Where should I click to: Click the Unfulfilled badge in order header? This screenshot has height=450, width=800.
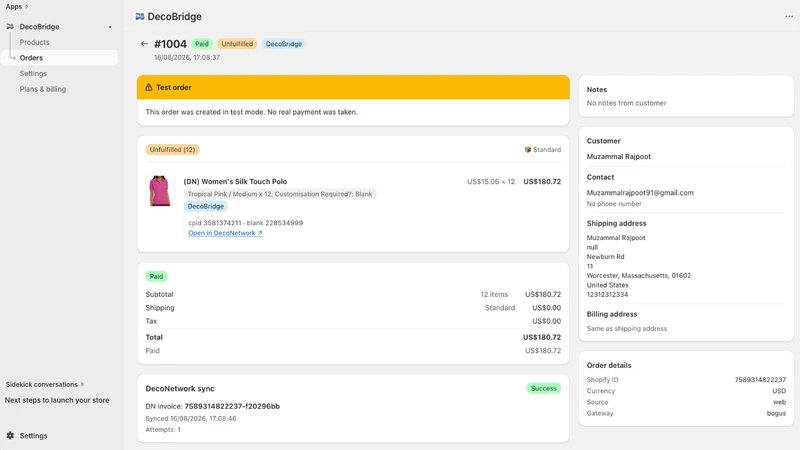pyautogui.click(x=237, y=44)
